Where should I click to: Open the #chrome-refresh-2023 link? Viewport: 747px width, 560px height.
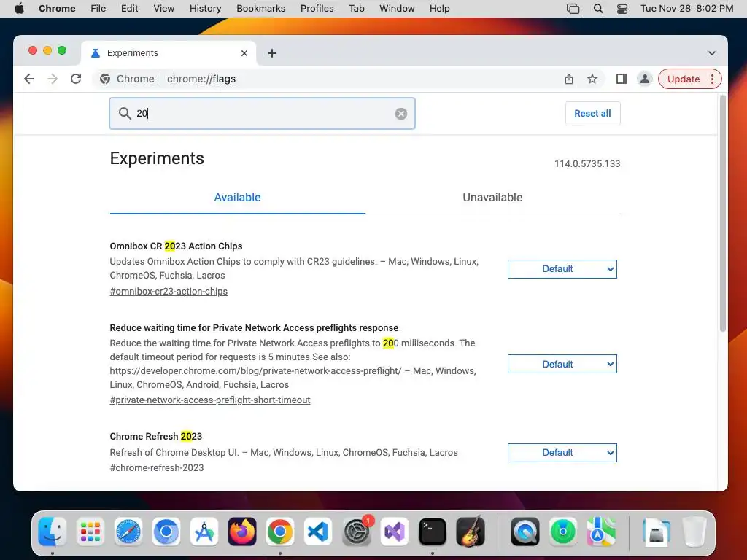point(157,467)
